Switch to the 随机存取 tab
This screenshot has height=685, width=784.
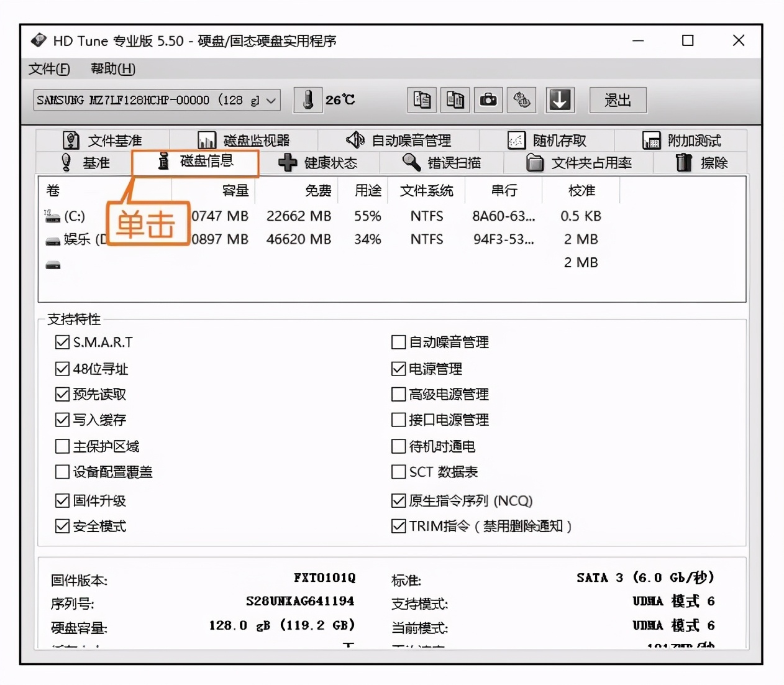[x=547, y=140]
